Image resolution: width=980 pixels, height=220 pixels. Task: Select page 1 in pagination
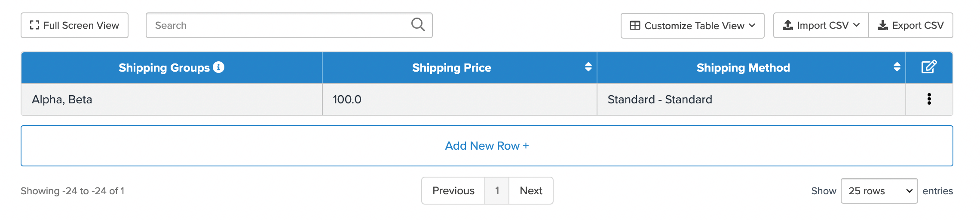(497, 191)
